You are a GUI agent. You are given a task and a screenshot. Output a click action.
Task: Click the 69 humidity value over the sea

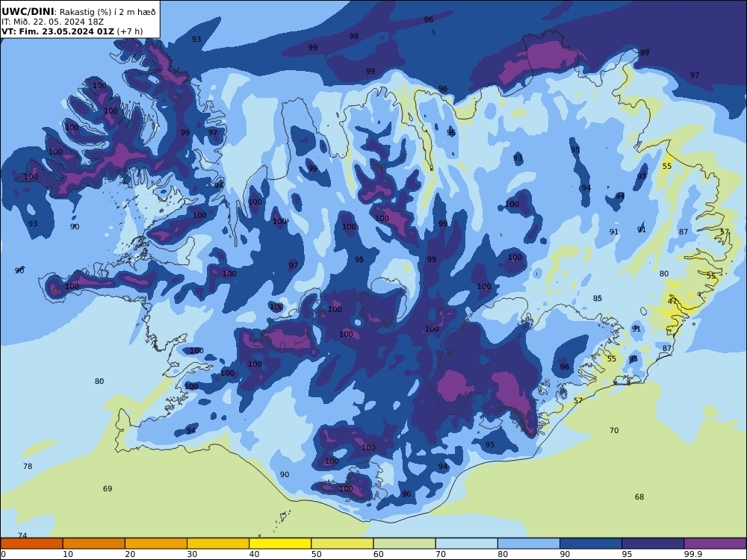click(108, 488)
